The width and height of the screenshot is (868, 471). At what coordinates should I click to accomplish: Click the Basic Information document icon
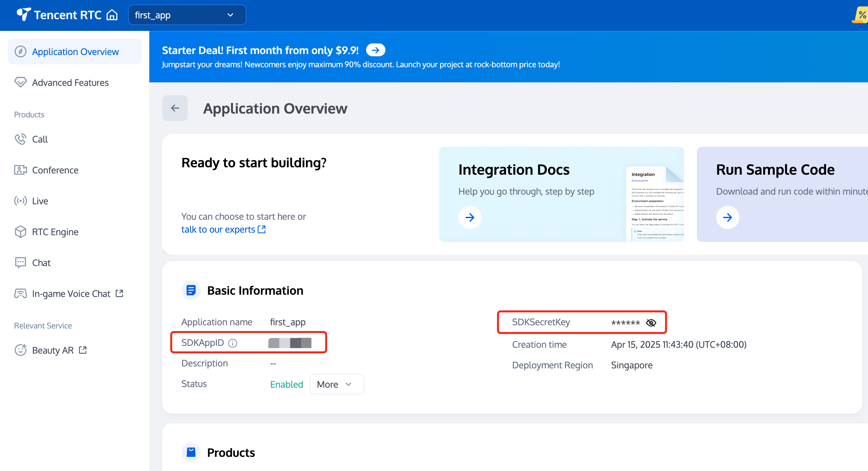click(x=191, y=290)
